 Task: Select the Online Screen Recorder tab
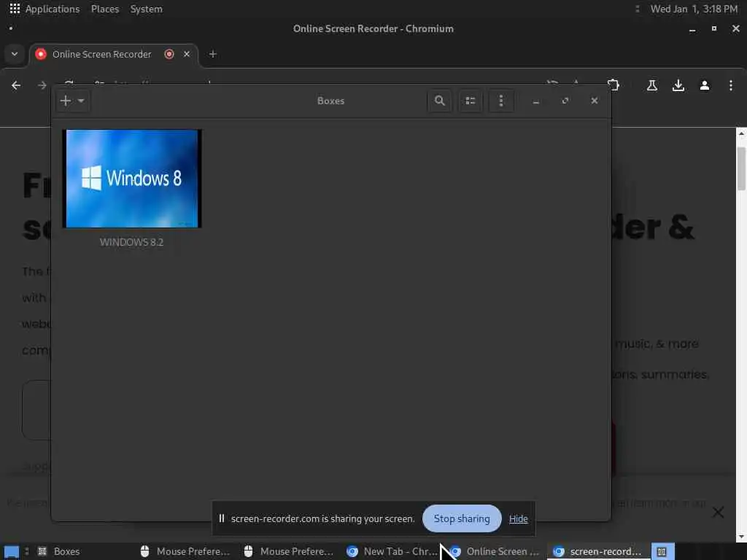[x=101, y=54]
